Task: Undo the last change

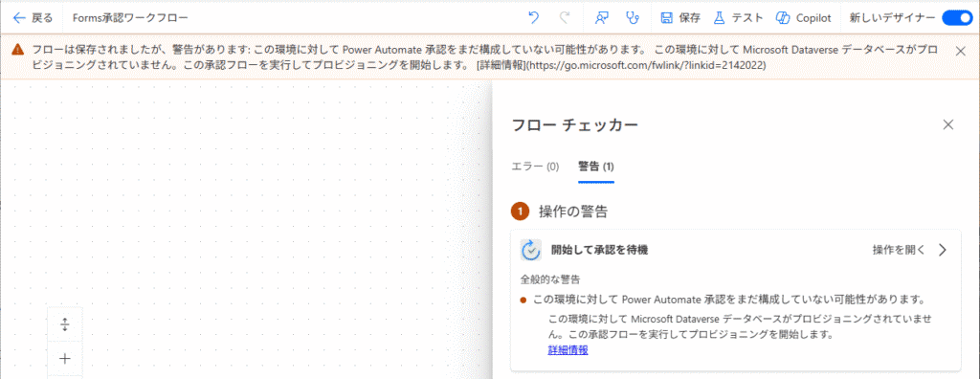Action: pyautogui.click(x=533, y=18)
